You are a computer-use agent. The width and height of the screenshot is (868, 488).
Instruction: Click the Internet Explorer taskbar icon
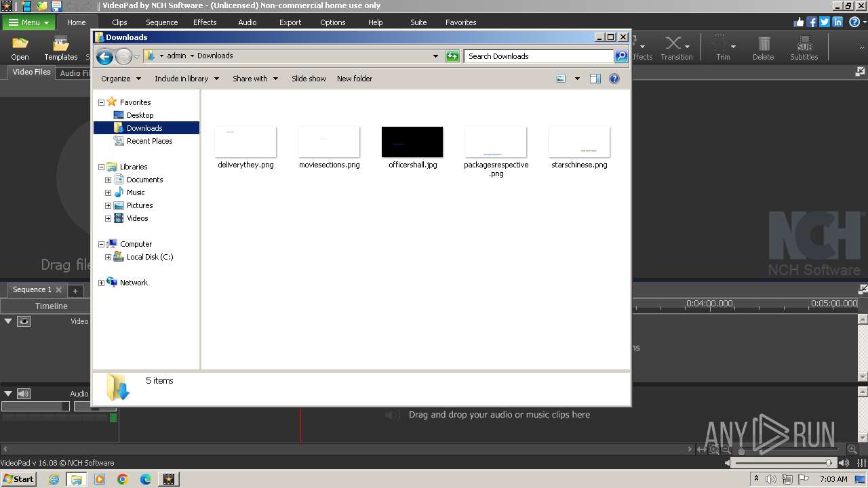click(54, 479)
